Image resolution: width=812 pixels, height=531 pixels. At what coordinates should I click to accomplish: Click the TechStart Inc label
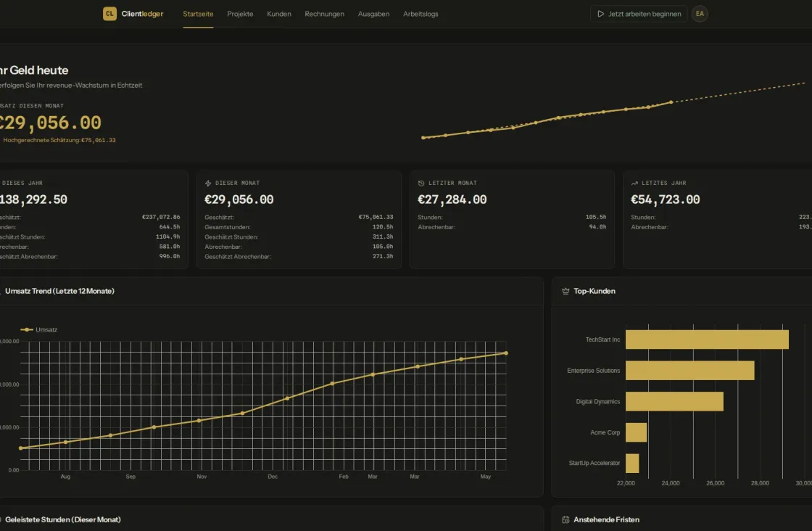(602, 339)
